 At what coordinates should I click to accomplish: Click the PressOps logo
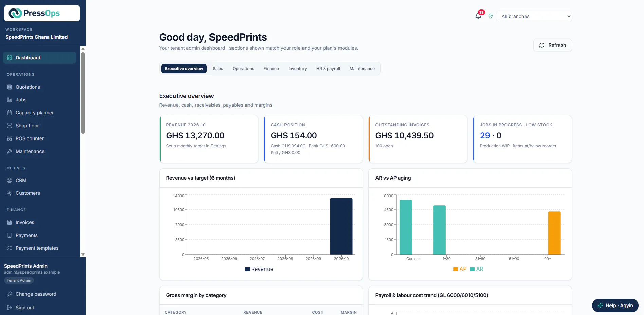[x=42, y=13]
